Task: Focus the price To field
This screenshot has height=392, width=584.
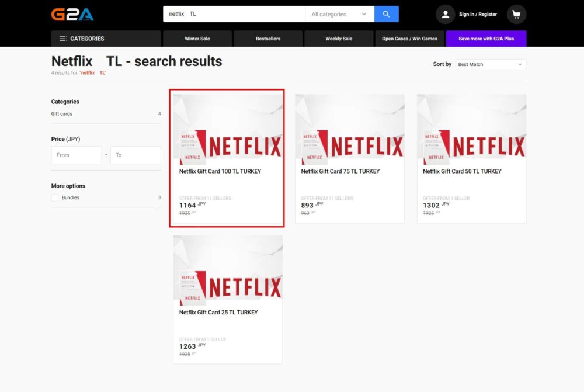Action: tap(135, 155)
